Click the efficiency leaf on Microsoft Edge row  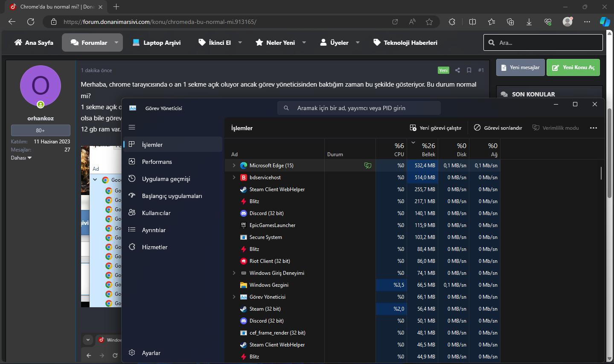(x=368, y=166)
